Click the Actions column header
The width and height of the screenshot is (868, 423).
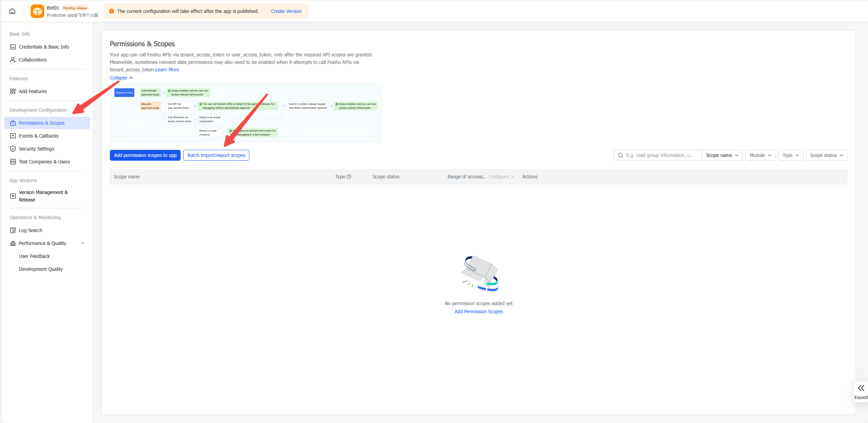(530, 177)
